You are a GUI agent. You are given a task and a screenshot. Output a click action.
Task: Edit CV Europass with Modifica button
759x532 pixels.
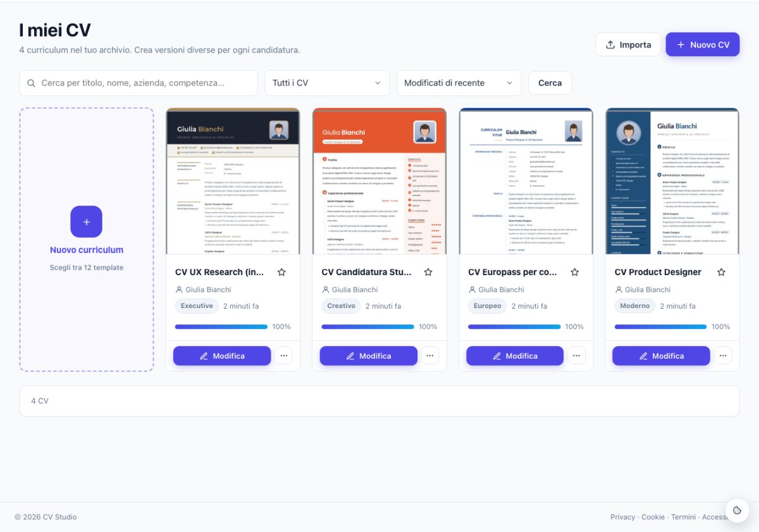point(515,356)
